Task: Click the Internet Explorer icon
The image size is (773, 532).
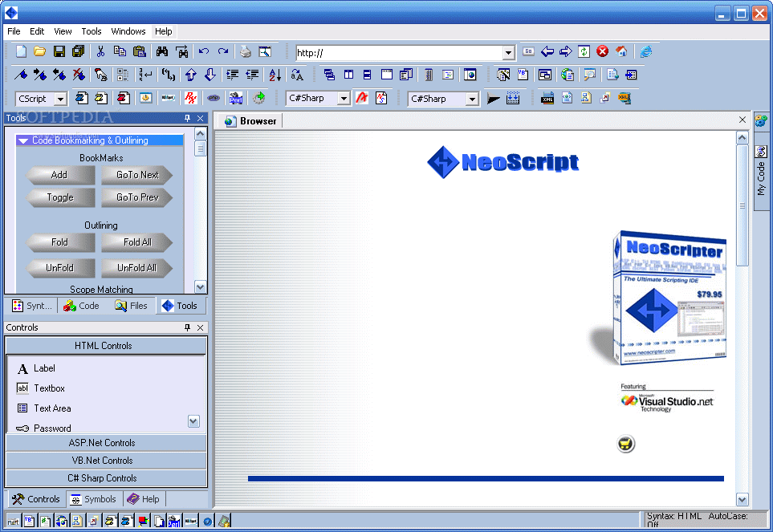Action: (x=646, y=51)
